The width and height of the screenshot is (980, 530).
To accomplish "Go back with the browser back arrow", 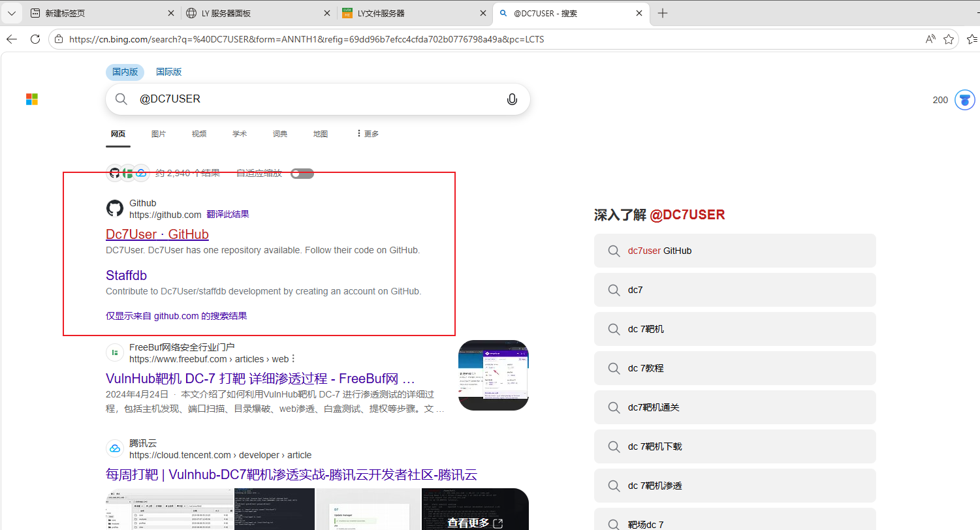I will click(x=12, y=39).
